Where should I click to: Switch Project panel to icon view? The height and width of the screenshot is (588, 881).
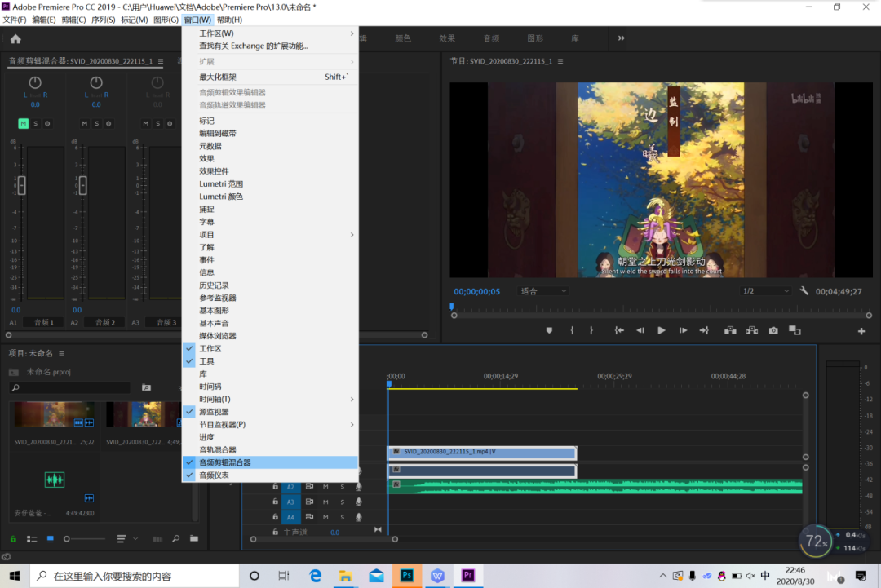tap(50, 538)
